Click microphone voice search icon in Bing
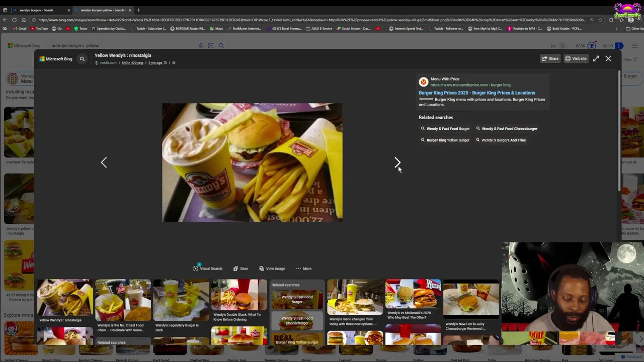 tap(201, 46)
